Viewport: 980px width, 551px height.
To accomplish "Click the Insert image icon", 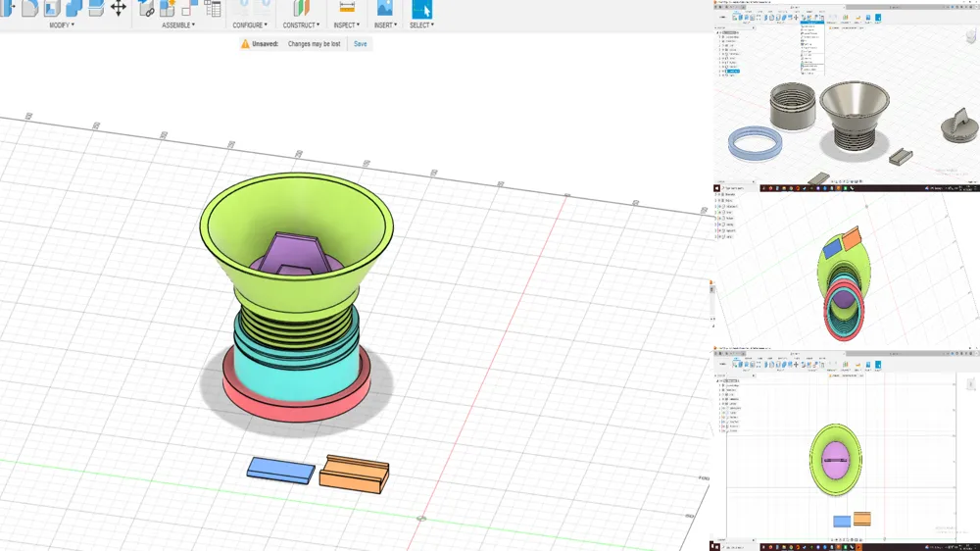I will pos(385,8).
